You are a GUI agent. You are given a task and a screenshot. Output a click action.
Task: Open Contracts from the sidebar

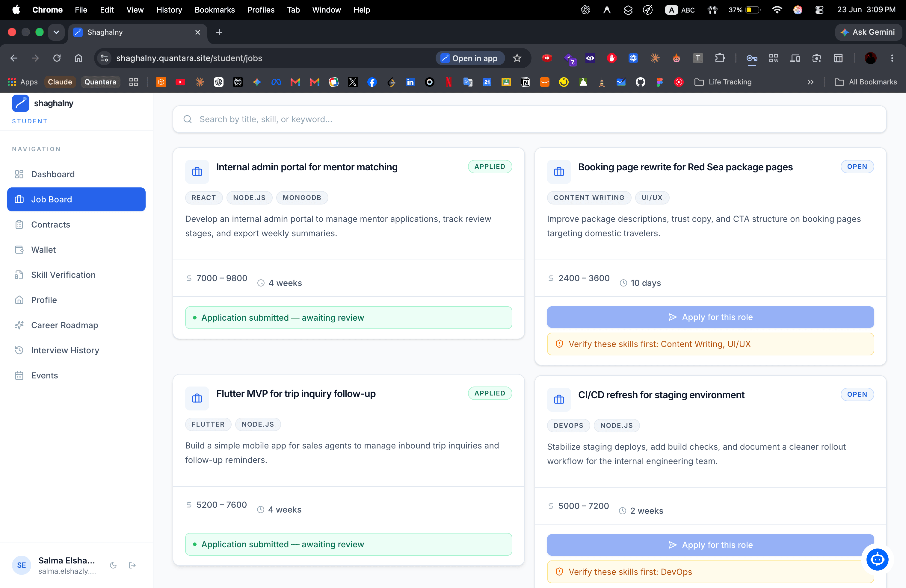(x=76, y=225)
